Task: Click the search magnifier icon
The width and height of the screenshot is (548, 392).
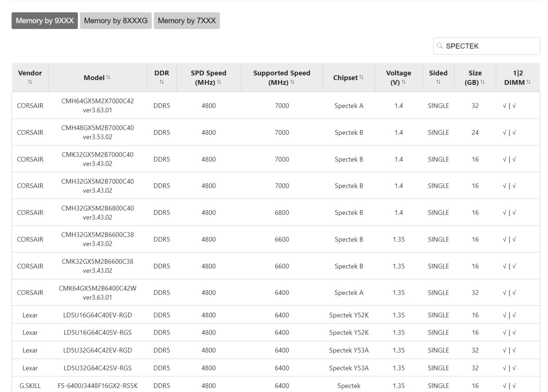Action: click(440, 46)
